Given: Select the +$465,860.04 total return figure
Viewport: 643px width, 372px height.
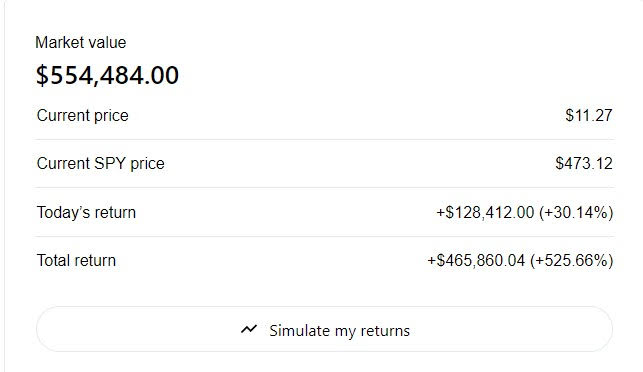Looking at the screenshot, I should [x=476, y=260].
